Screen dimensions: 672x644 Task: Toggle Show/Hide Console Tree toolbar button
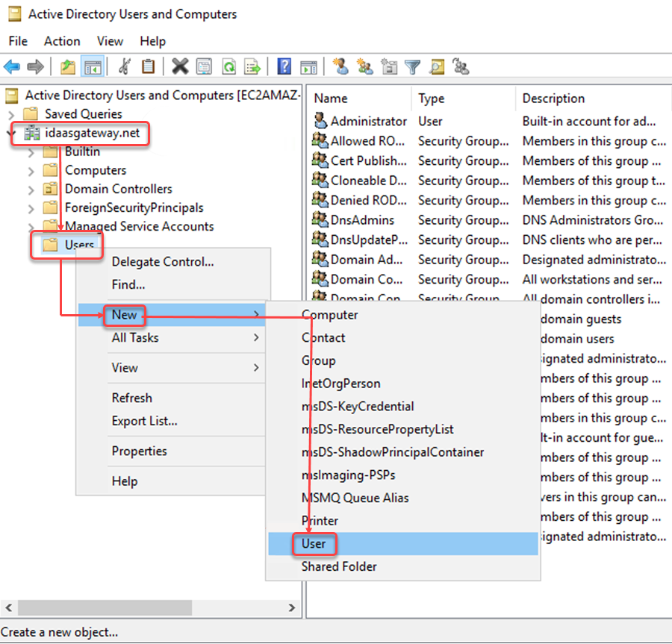[93, 67]
